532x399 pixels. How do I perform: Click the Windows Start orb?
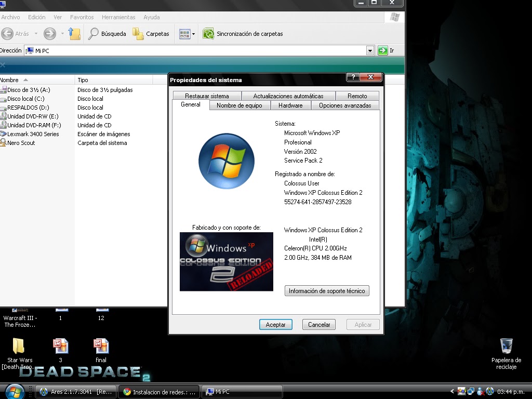coord(14,392)
